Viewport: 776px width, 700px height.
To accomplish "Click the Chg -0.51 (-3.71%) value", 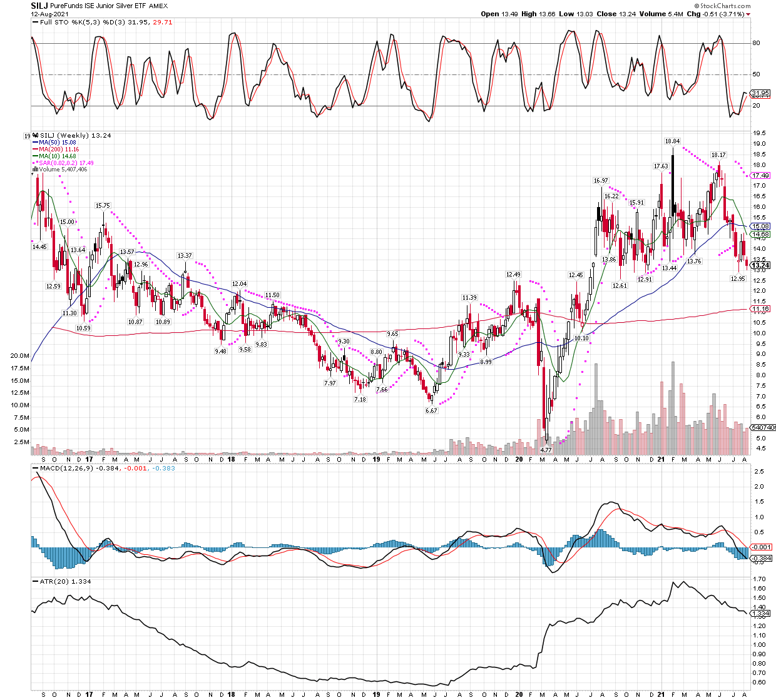I will pos(715,14).
